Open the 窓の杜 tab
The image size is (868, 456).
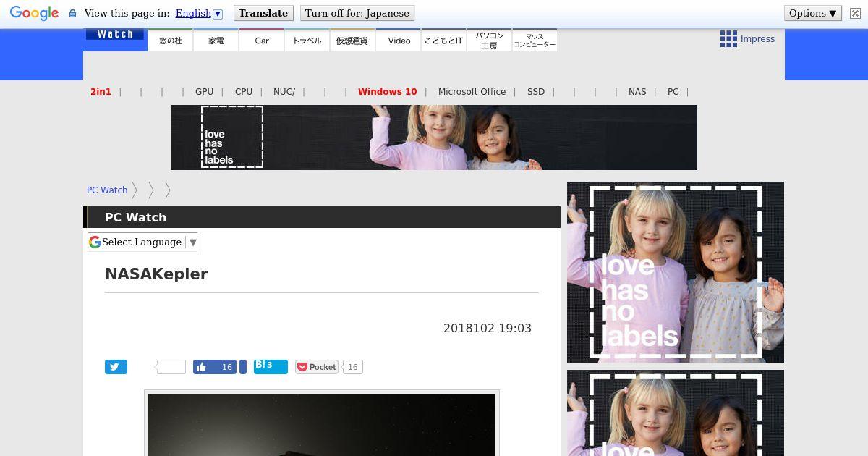coord(171,41)
